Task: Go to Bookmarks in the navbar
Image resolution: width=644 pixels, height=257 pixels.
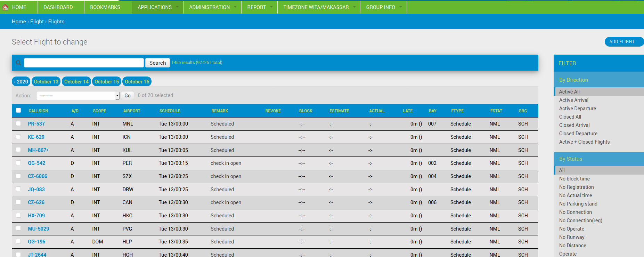Action: 105,7
